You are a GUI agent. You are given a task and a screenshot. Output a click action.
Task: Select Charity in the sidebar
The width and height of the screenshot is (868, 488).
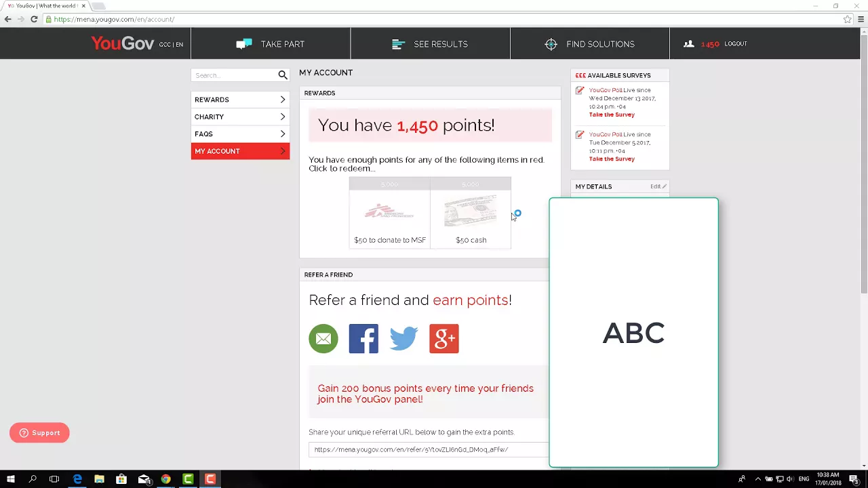point(240,117)
